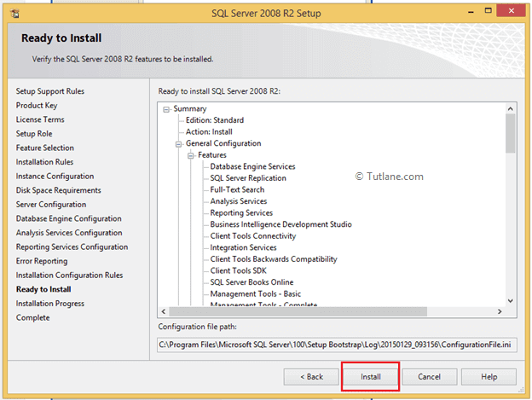The height and width of the screenshot is (400, 532).
Task: Select Integration Services tree item
Action: [x=243, y=247]
